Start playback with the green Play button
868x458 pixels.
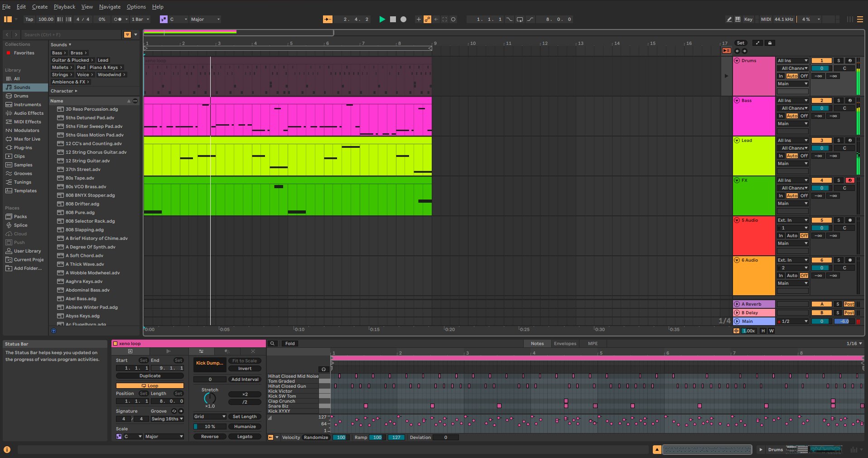pos(382,19)
